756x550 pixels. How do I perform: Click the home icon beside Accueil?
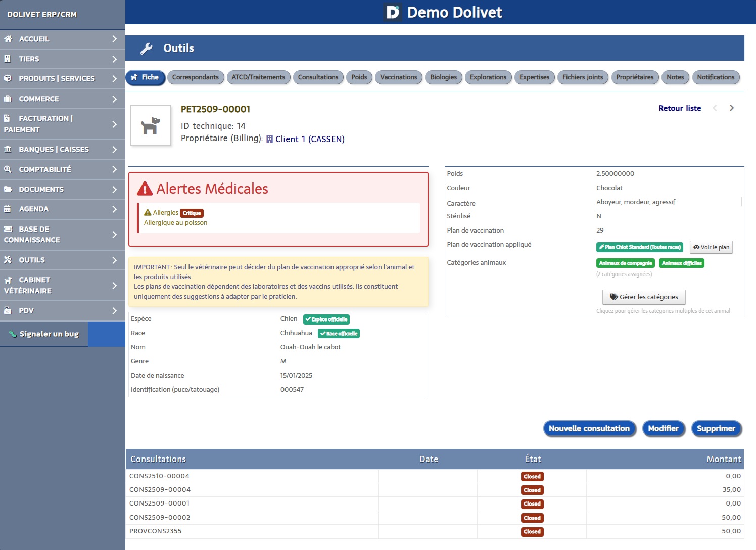click(x=8, y=39)
